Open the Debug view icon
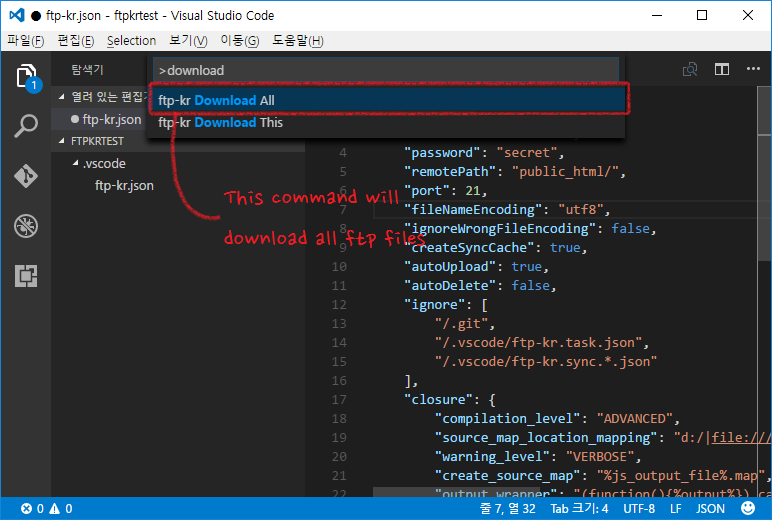 26,226
